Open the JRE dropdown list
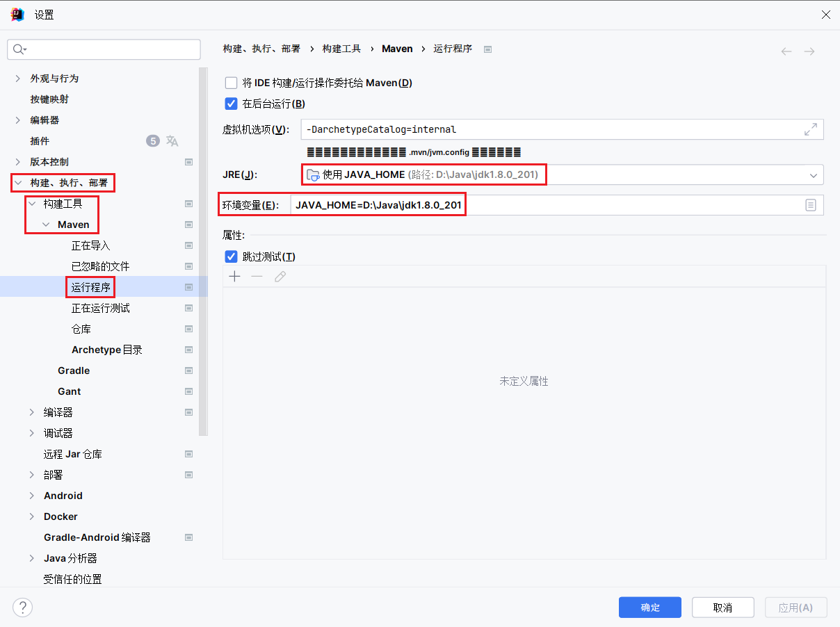Image resolution: width=840 pixels, height=627 pixels. [x=813, y=175]
